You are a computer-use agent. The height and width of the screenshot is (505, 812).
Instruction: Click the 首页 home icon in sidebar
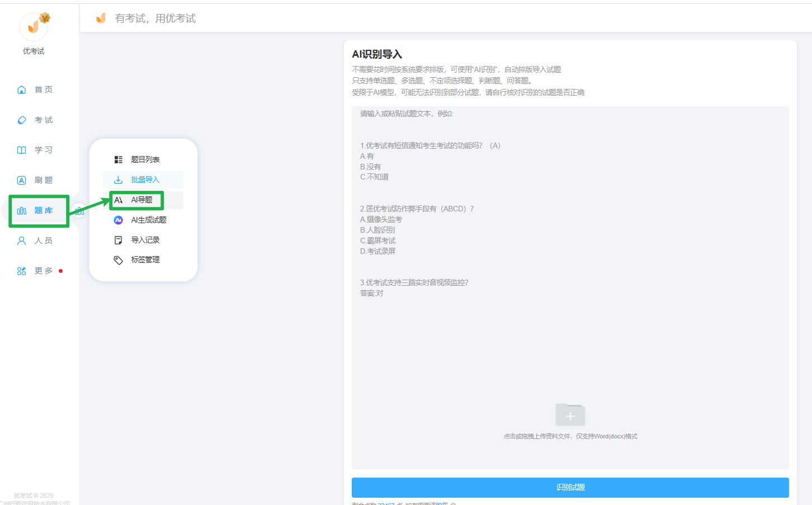coord(22,89)
